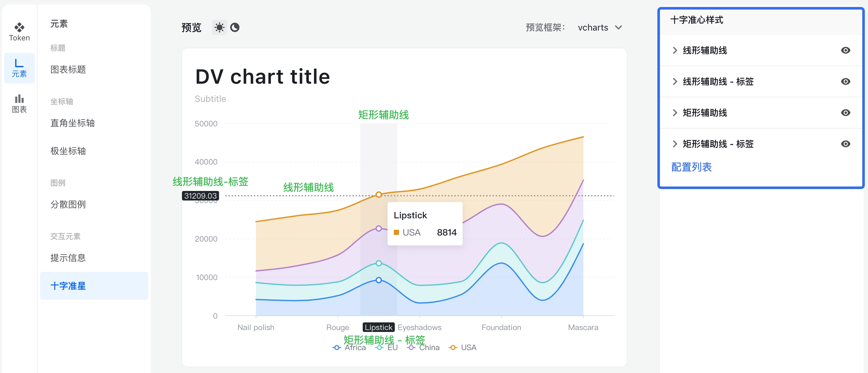Select 直角坐标轴 in the elements list

[73, 123]
